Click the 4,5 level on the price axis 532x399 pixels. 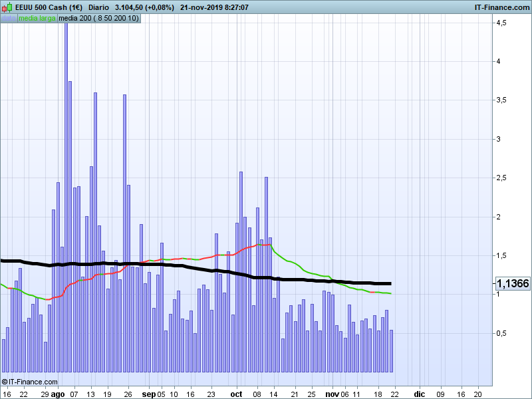click(501, 23)
